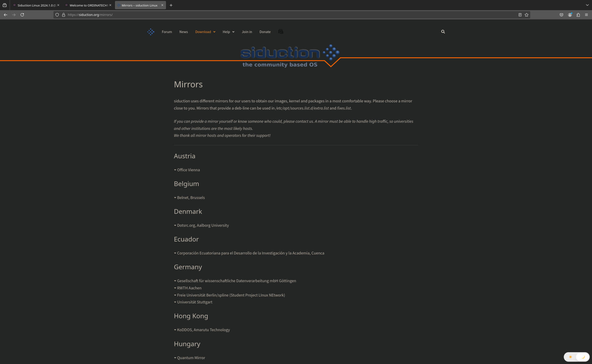Bookmark this page with the star icon
The height and width of the screenshot is (364, 592).
527,15
